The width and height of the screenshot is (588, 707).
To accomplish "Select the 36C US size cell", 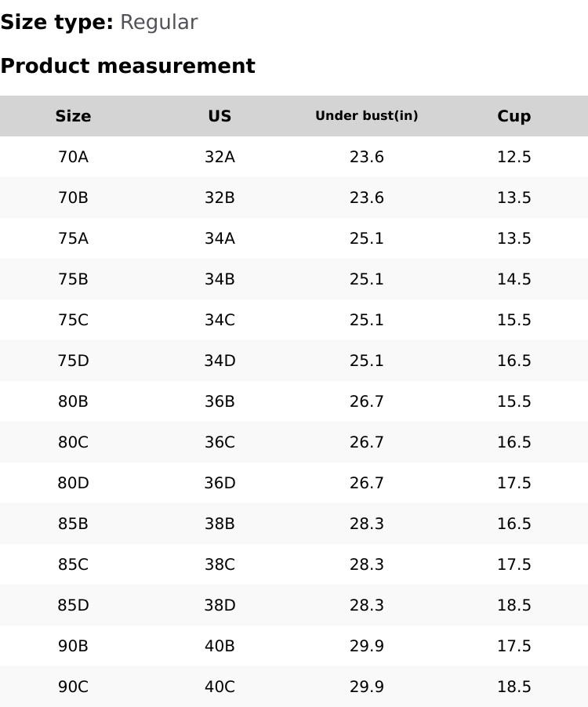I will click(x=220, y=442).
